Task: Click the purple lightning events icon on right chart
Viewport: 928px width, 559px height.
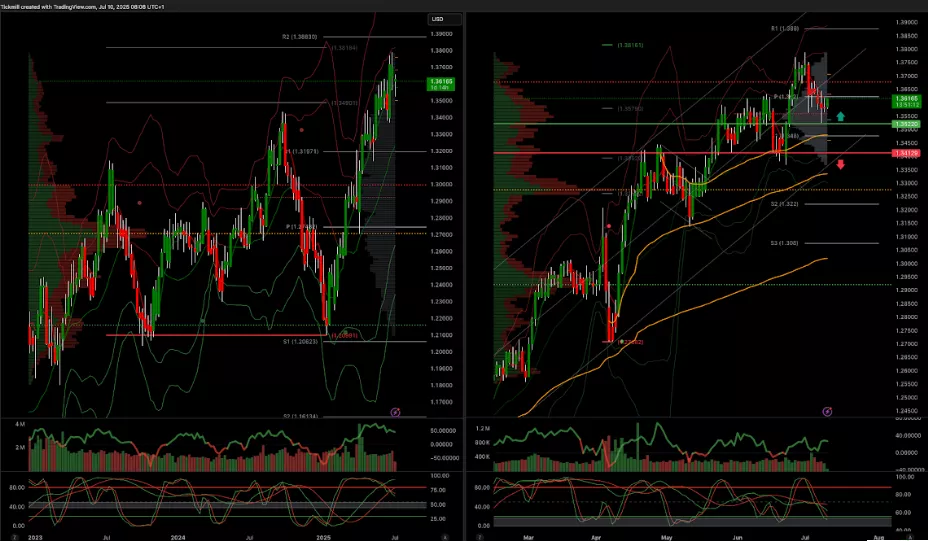Action: [x=827, y=411]
